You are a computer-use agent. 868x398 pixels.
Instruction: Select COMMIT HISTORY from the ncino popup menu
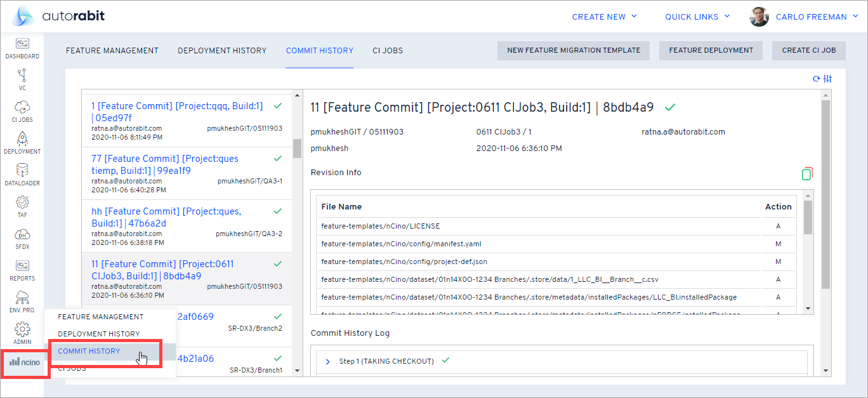(88, 350)
